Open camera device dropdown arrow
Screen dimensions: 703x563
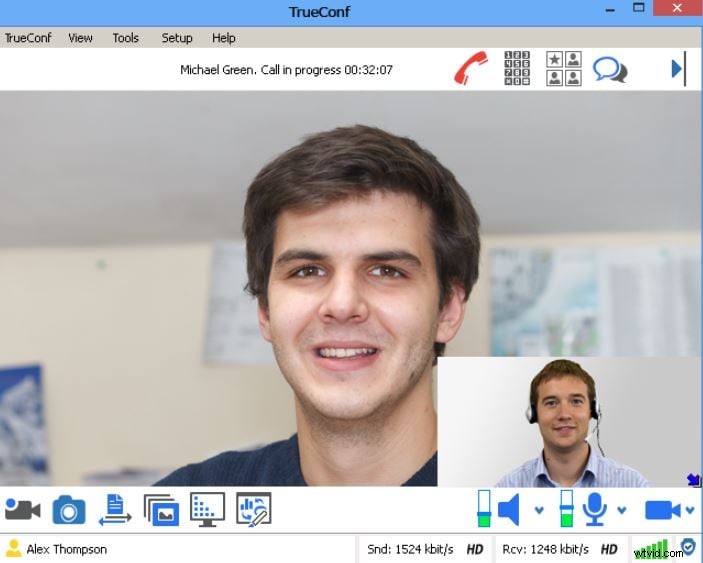(x=690, y=510)
